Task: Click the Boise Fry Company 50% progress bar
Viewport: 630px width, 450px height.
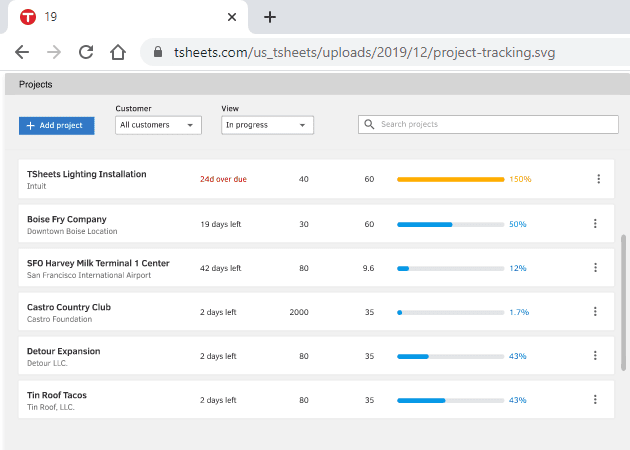Action: coord(450,225)
